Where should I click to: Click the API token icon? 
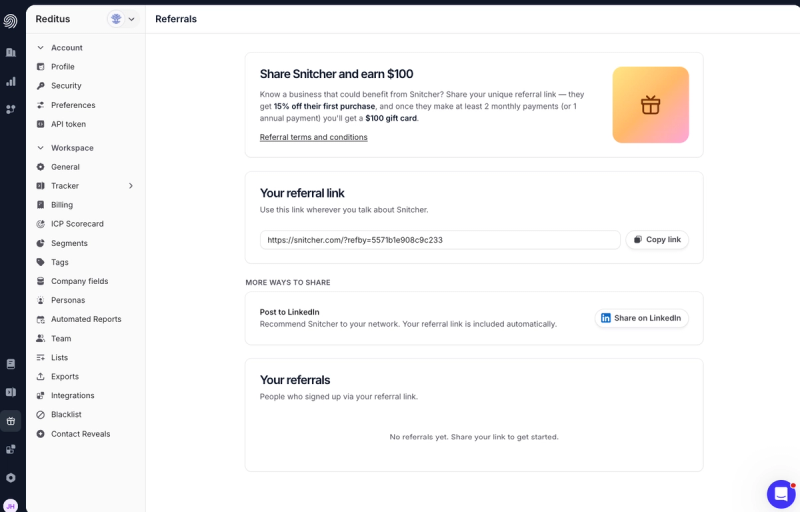click(41, 124)
